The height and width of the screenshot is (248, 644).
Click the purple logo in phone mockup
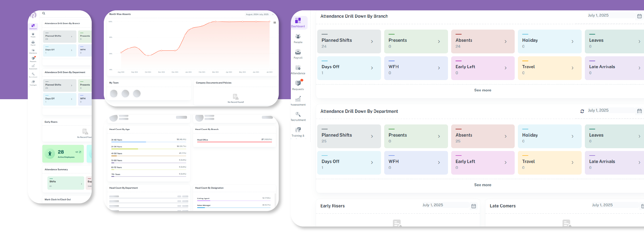coord(33,15)
